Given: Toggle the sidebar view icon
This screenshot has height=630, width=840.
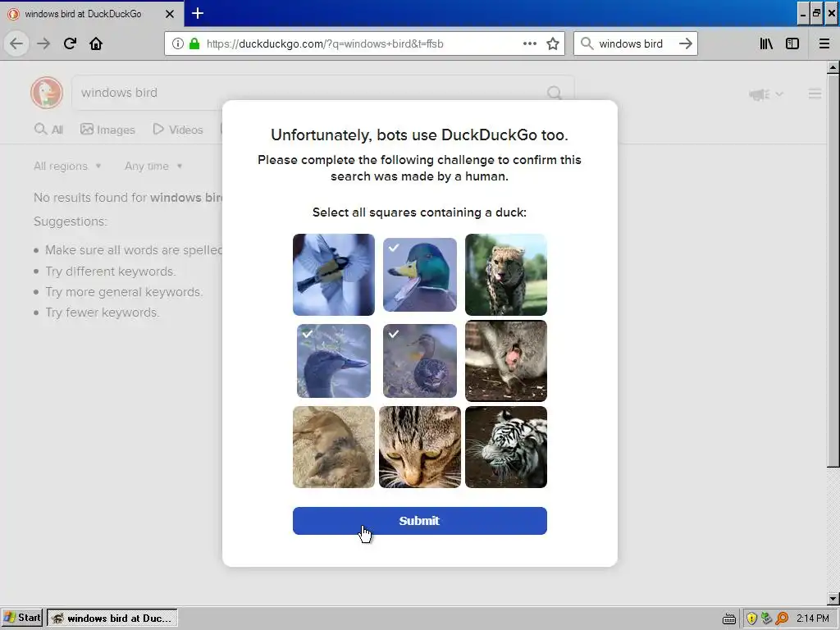Looking at the screenshot, I should pos(792,44).
